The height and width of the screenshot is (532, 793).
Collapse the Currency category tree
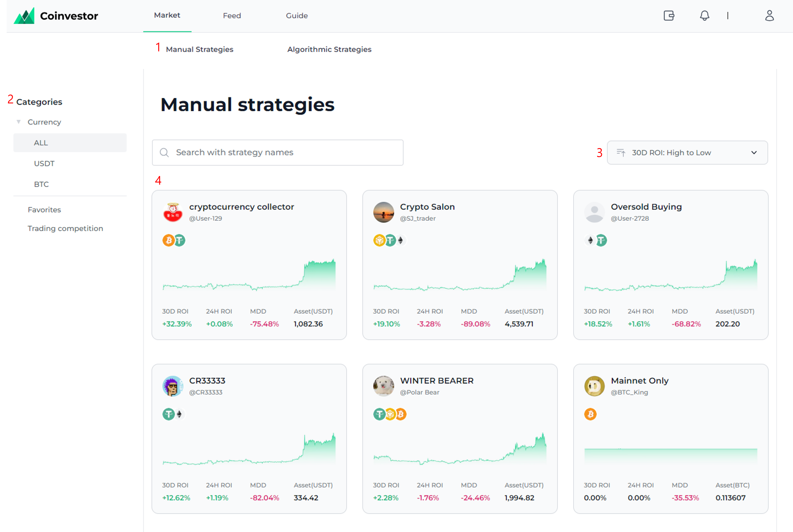(x=19, y=122)
